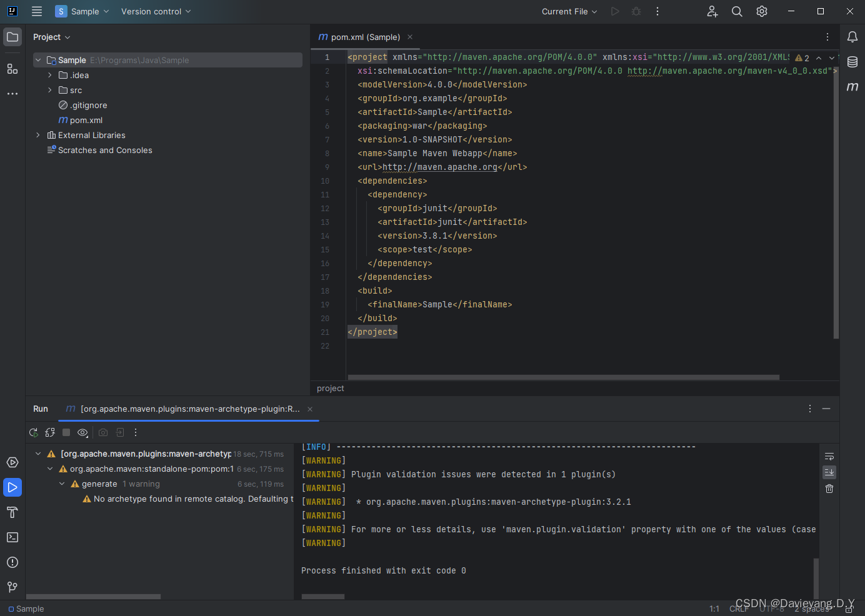Go to next highlighted problem arrow

[x=831, y=58]
